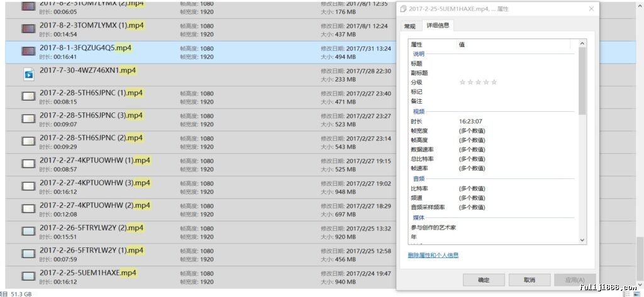
Task: Set 分级 rating to four stars
Action: tap(486, 82)
